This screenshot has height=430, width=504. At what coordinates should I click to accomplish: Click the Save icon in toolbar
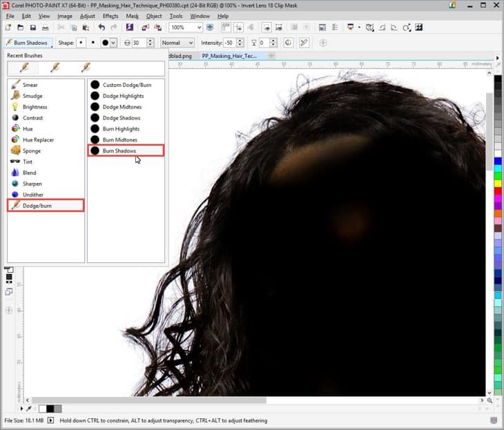coord(32,28)
